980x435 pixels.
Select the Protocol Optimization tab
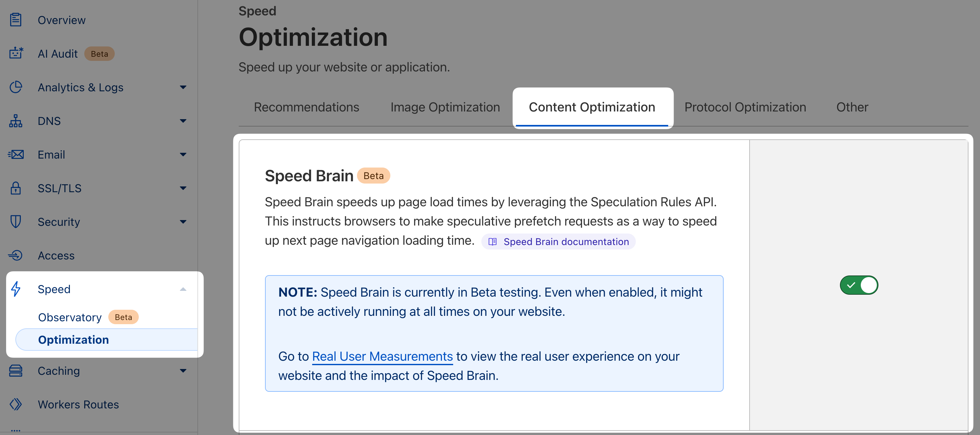(x=744, y=106)
